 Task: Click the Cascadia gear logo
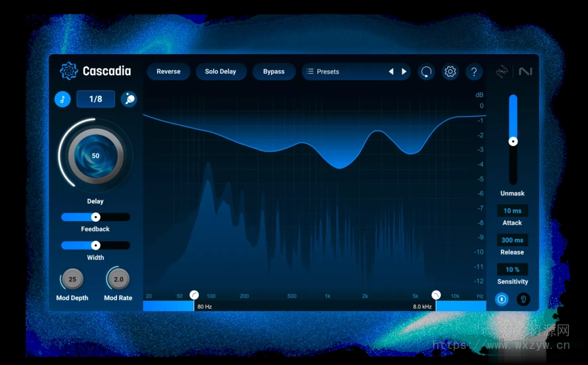coord(67,71)
